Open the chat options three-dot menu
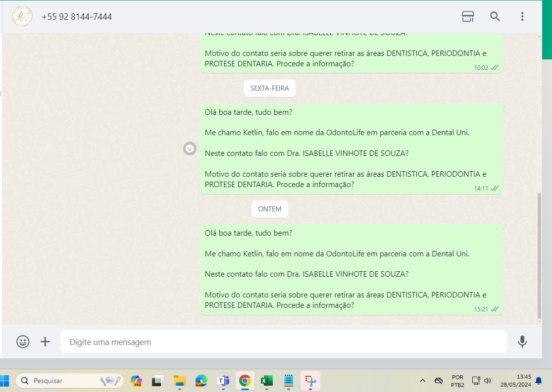 (x=522, y=16)
